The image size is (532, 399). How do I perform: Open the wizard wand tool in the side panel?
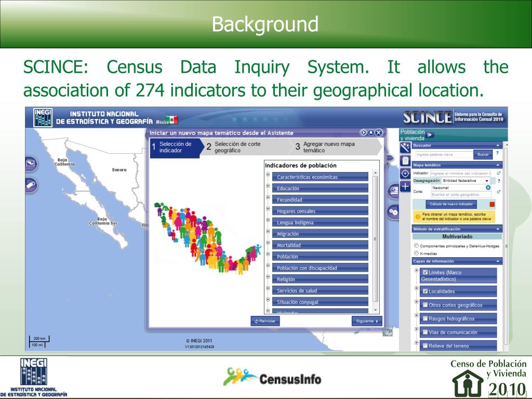tap(405, 148)
